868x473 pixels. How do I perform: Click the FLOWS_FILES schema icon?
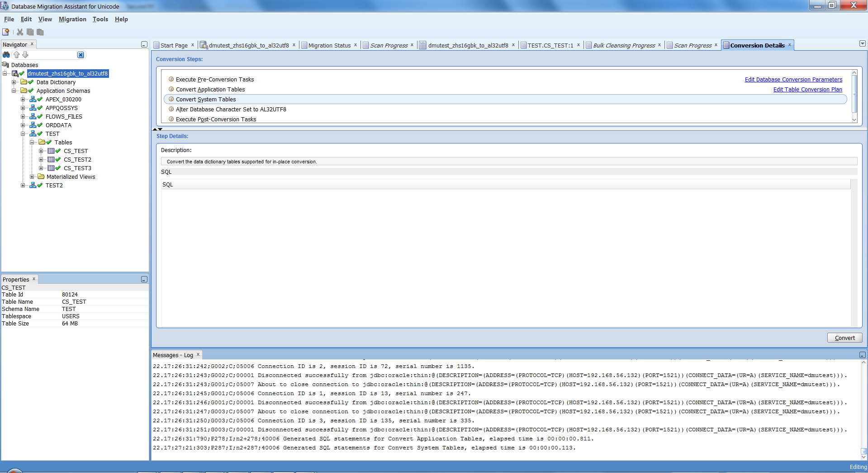point(33,116)
